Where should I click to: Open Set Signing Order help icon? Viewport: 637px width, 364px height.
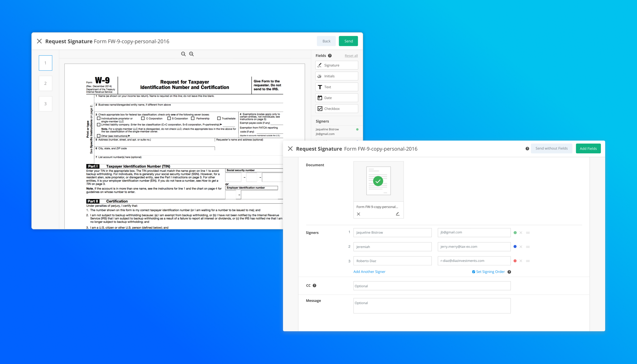tap(509, 272)
